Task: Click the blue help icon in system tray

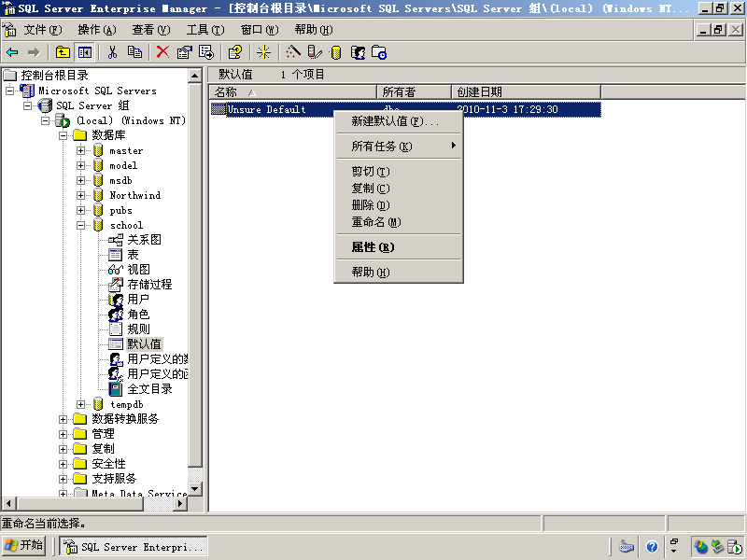Action: click(652, 547)
